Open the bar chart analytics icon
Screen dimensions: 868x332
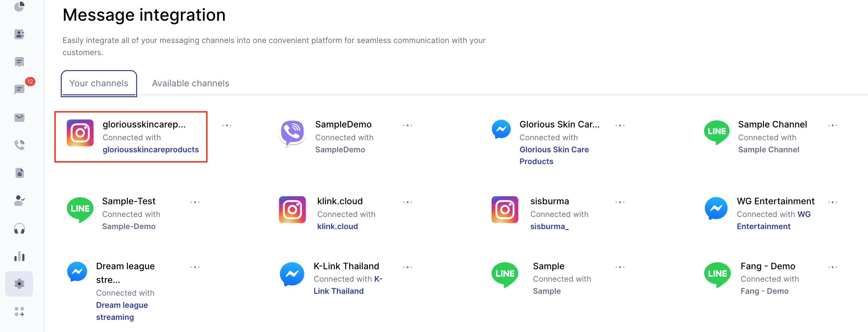pyautogui.click(x=19, y=257)
